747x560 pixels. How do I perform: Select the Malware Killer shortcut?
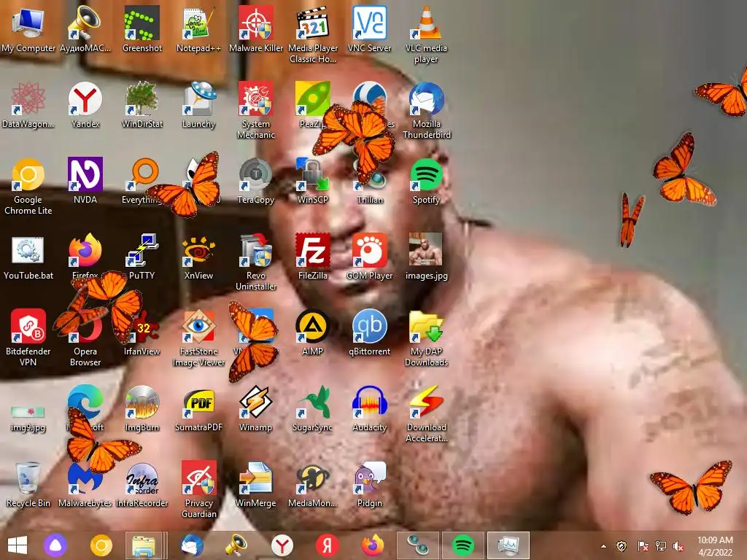256,29
